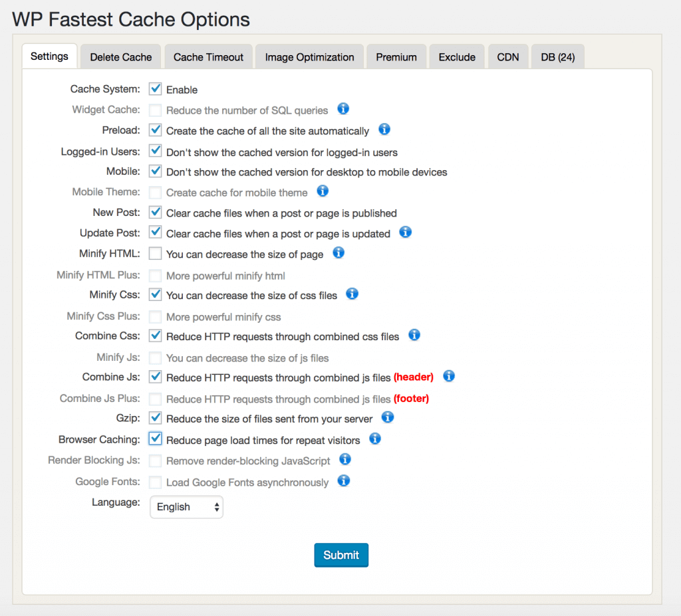Click red (footer) text
The width and height of the screenshot is (681, 616).
tap(411, 399)
